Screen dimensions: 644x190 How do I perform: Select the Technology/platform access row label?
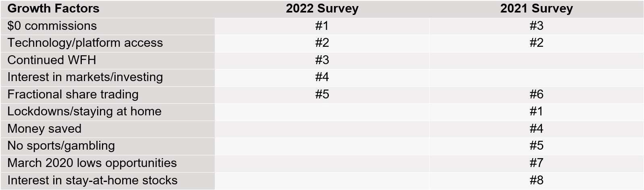pos(85,43)
